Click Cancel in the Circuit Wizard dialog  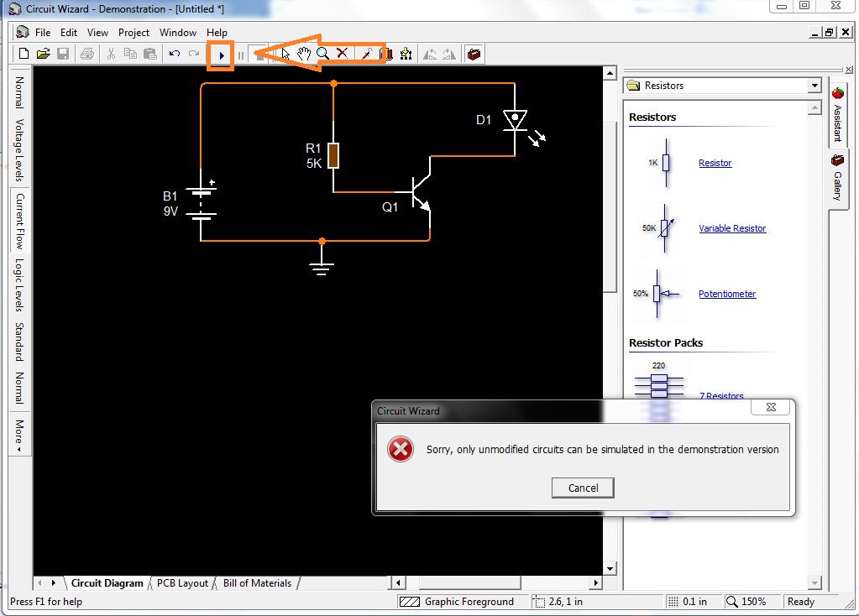click(583, 488)
